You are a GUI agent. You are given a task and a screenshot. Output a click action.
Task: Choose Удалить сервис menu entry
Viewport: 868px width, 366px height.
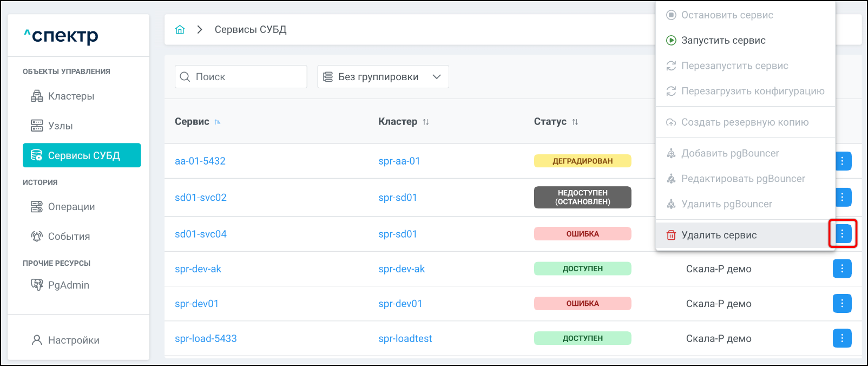point(719,235)
